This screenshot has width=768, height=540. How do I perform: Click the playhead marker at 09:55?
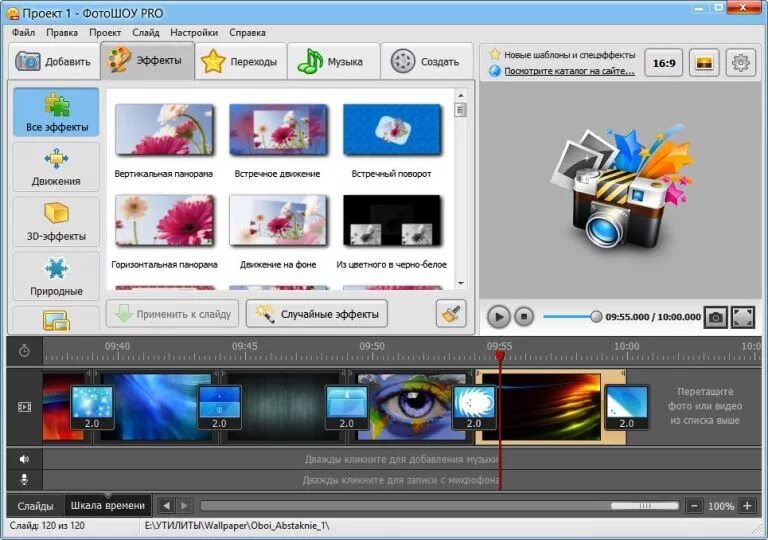pos(500,356)
